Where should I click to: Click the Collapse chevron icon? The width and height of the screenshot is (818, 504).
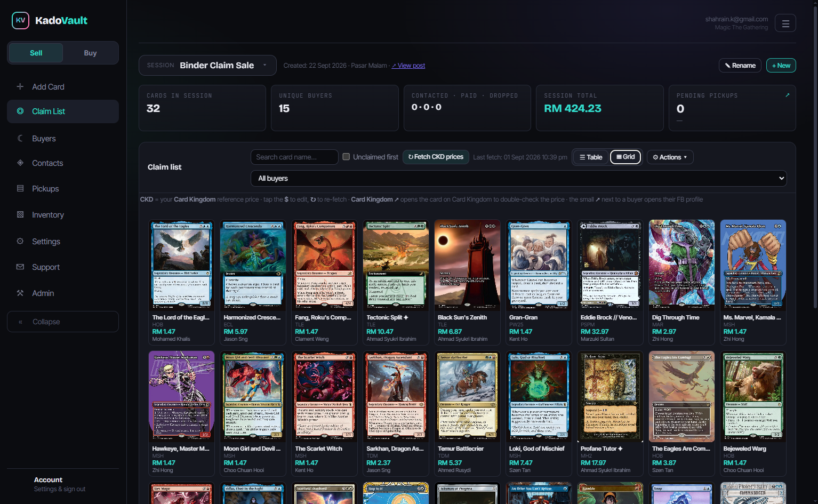click(x=21, y=322)
